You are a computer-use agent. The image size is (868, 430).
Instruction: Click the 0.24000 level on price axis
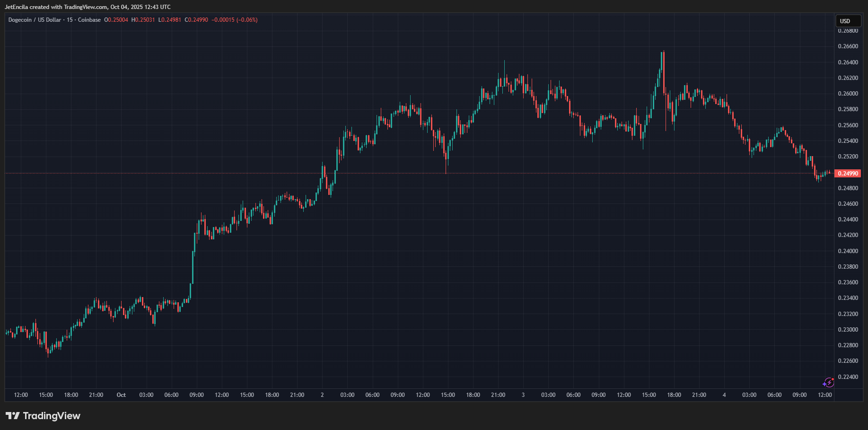tap(848, 251)
